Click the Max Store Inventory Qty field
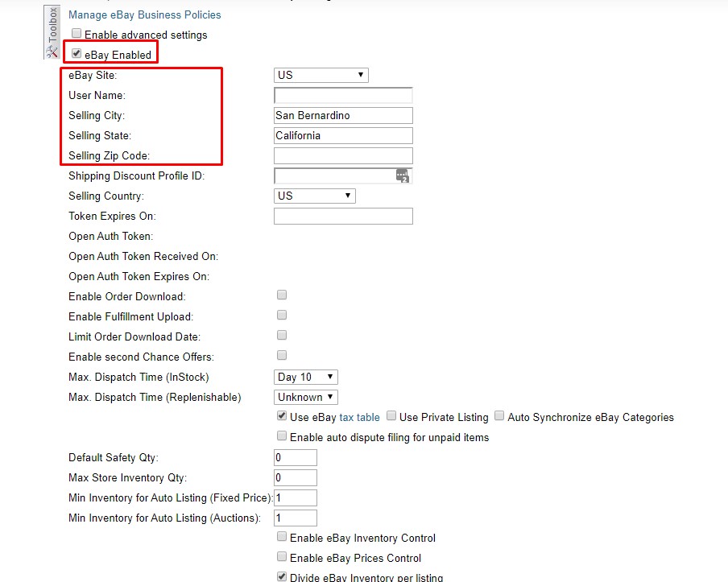 pos(296,477)
